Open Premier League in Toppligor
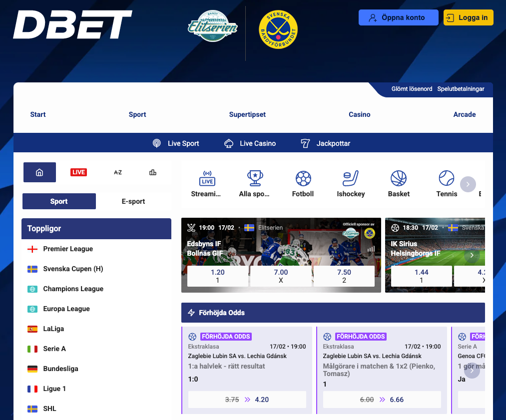The height and width of the screenshot is (420, 506). [x=96, y=249]
